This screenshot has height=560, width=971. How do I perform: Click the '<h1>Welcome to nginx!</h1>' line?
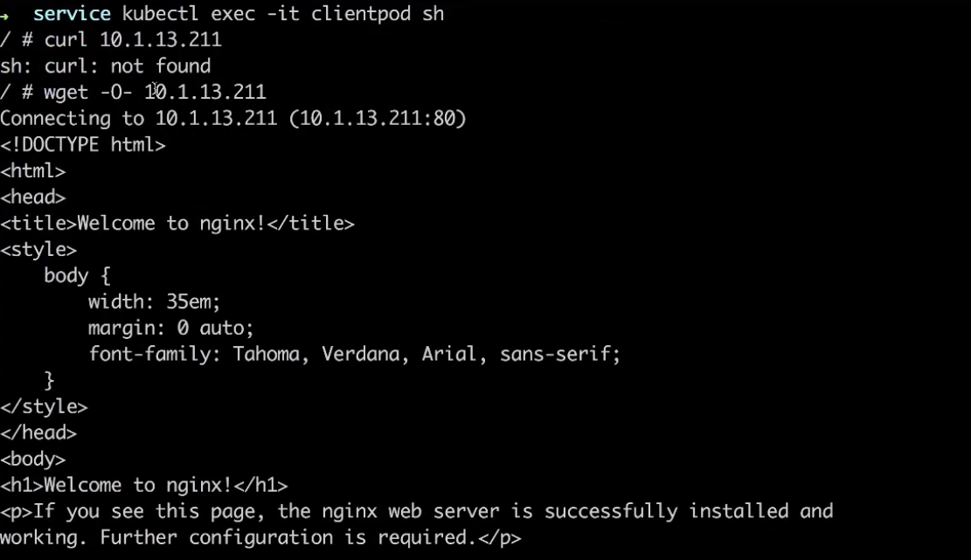pyautogui.click(x=143, y=485)
